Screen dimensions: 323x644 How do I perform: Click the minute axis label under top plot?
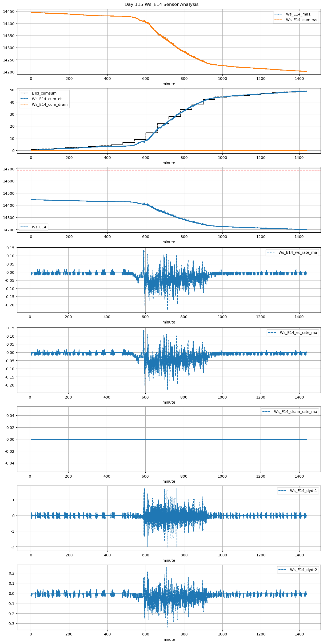(x=169, y=84)
